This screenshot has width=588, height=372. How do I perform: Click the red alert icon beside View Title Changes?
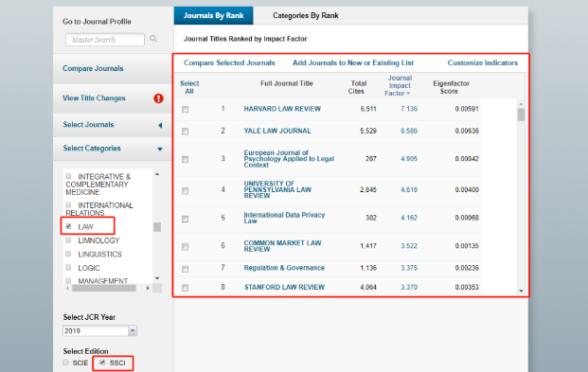pos(159,98)
